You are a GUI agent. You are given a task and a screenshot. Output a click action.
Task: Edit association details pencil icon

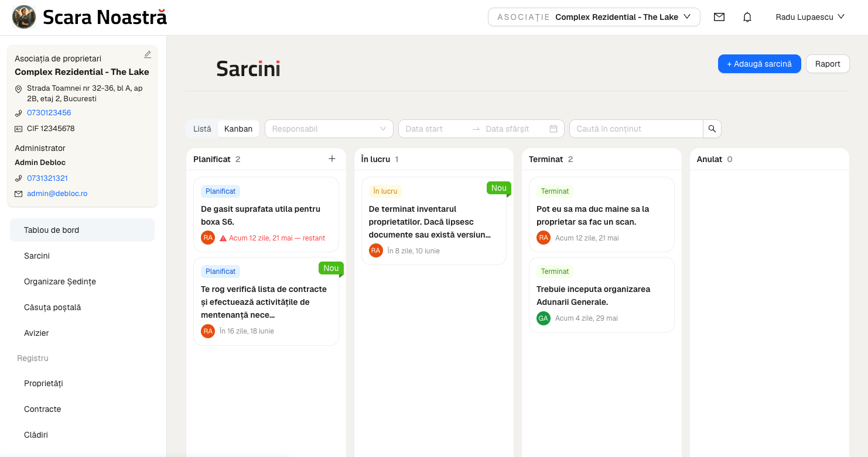(x=148, y=54)
